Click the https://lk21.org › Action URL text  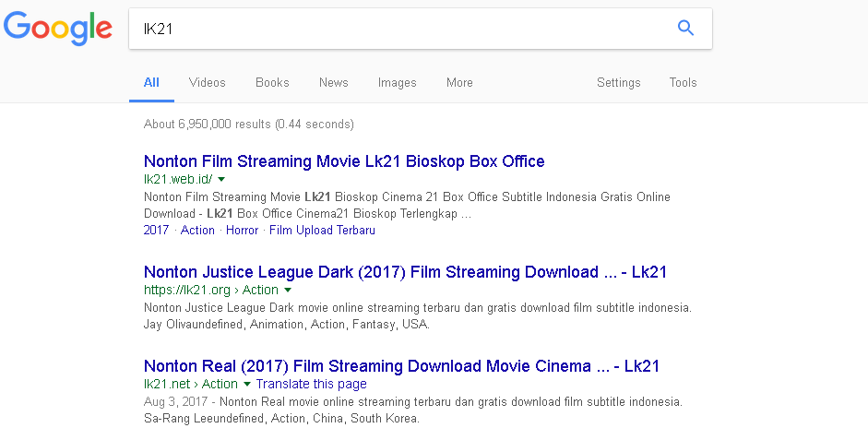coord(211,291)
